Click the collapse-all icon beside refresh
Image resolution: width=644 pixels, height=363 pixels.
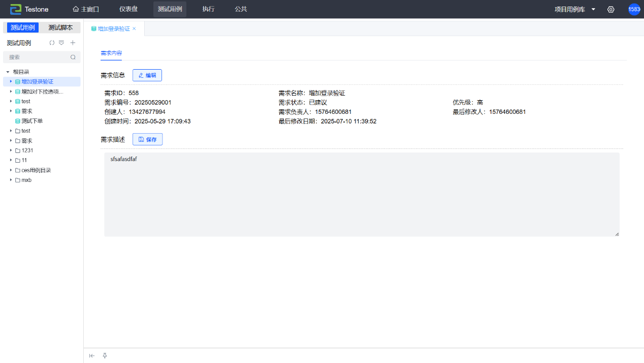[61, 43]
